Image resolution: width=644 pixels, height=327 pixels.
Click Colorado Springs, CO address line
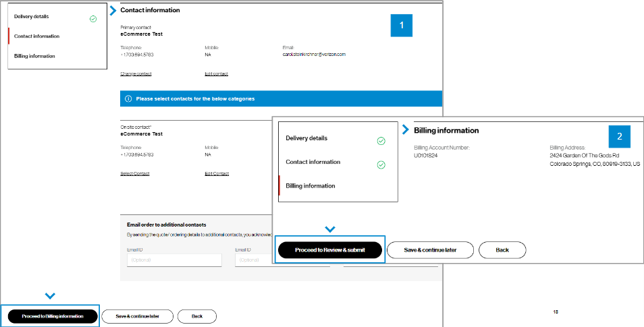pos(595,164)
